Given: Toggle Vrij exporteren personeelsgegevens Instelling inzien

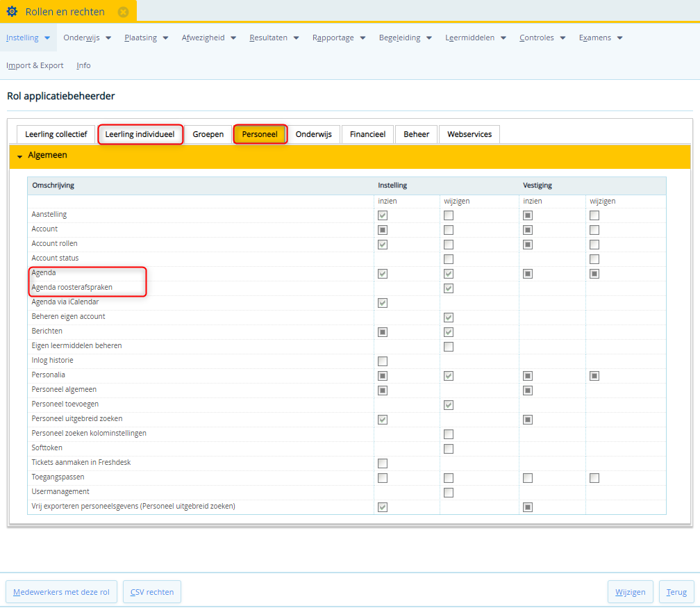Looking at the screenshot, I should [383, 507].
